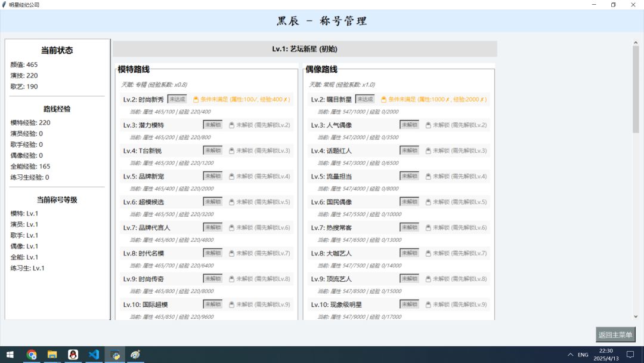Click orange lock icon in 时尚新秀 row

coord(196,100)
